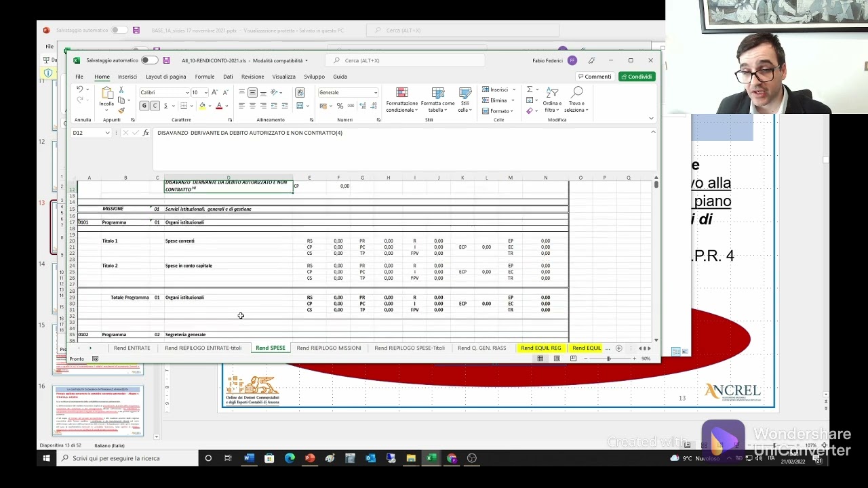Click the eraser clear icon
This screenshot has height=488, width=868.
click(530, 111)
